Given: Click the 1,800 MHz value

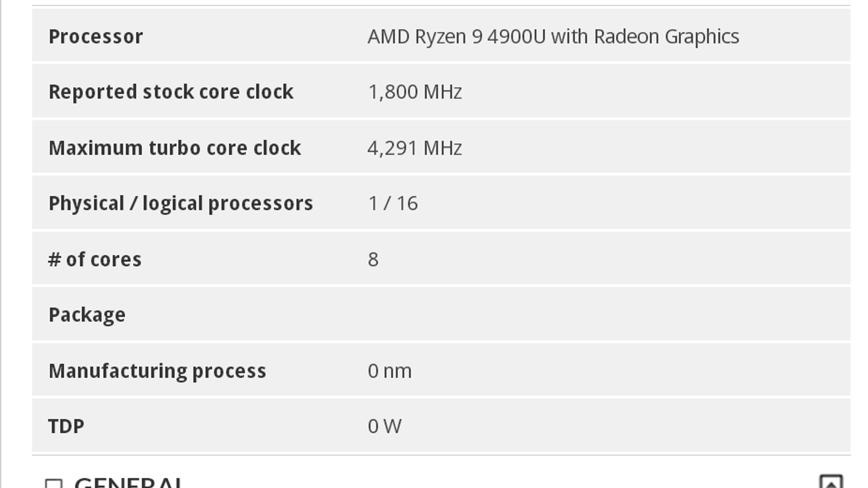Looking at the screenshot, I should (x=415, y=92).
